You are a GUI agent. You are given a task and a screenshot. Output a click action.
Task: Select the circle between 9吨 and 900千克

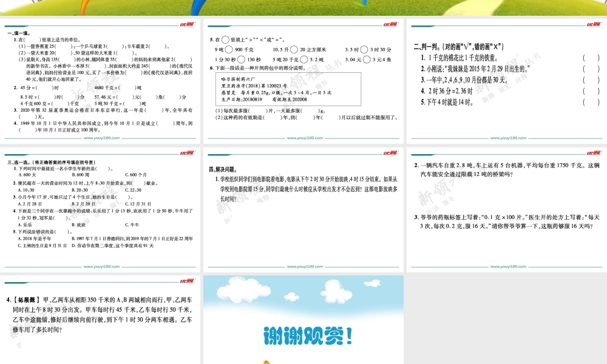(x=228, y=49)
